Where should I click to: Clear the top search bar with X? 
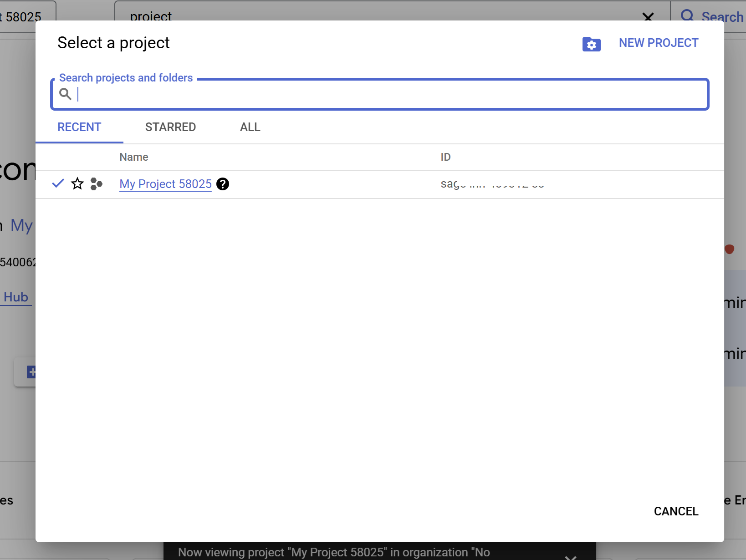coord(648,17)
